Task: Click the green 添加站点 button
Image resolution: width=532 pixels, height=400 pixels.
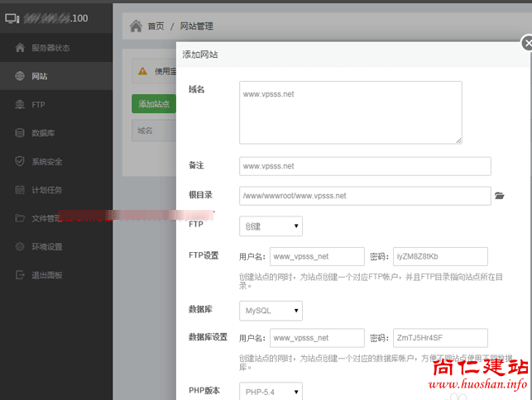Action: click(x=154, y=104)
